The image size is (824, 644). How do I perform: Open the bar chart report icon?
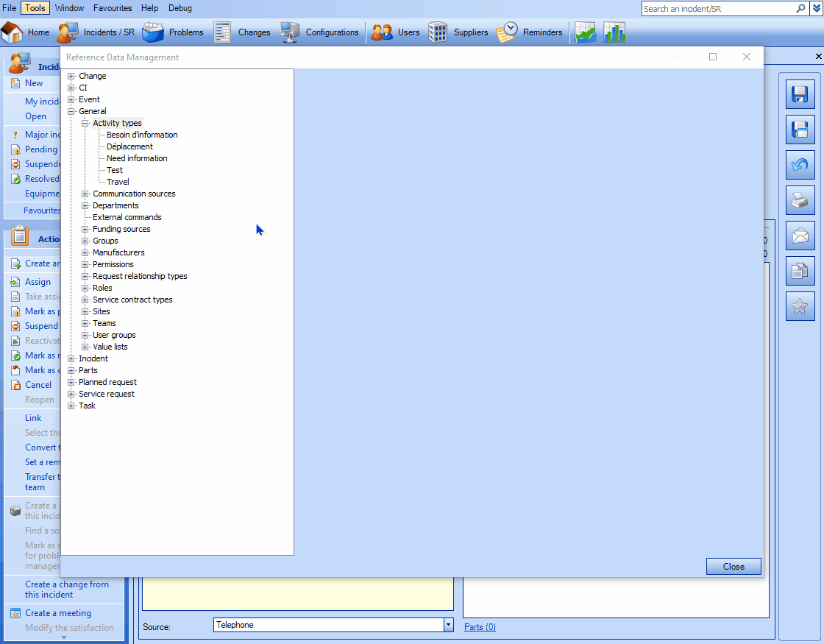click(614, 32)
